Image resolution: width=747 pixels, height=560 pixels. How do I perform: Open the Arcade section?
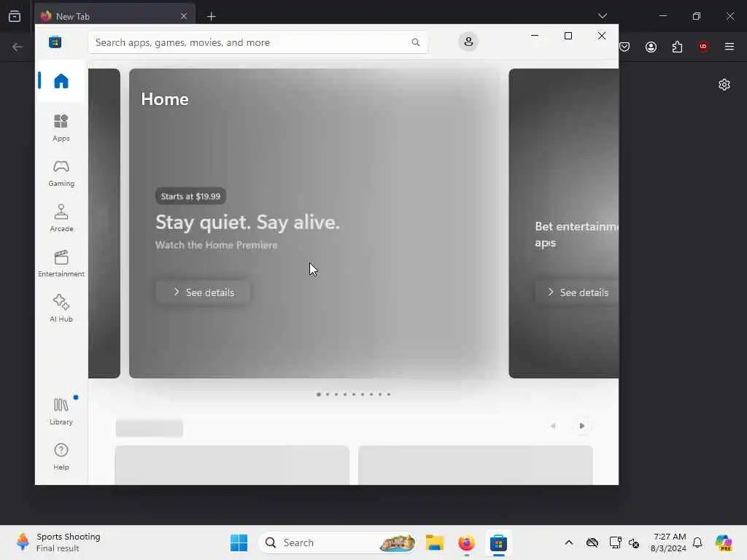[61, 218]
